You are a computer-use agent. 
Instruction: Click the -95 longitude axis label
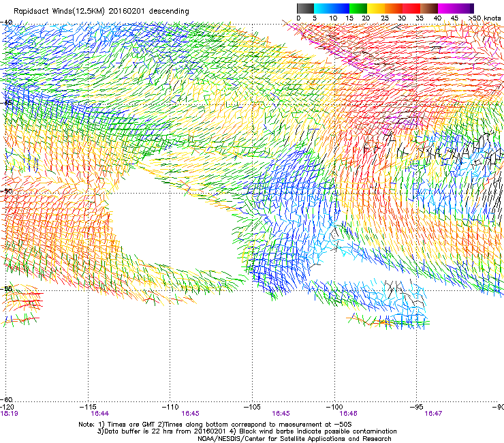tap(417, 407)
